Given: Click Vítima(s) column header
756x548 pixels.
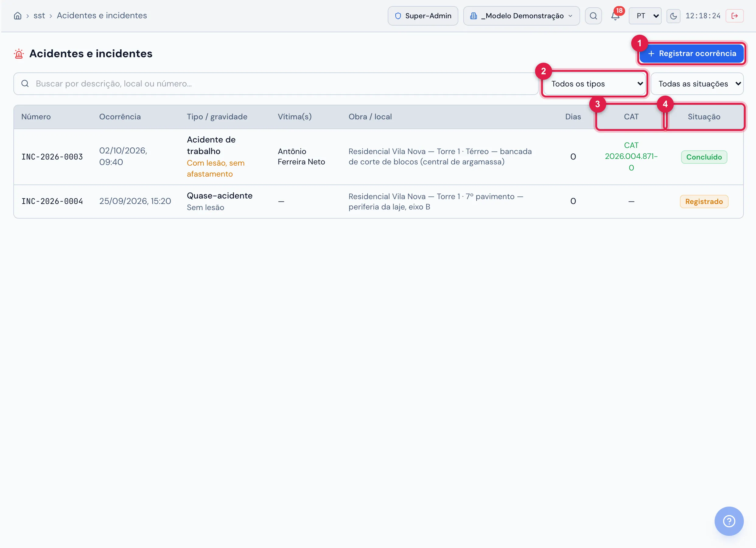Looking at the screenshot, I should coord(295,117).
